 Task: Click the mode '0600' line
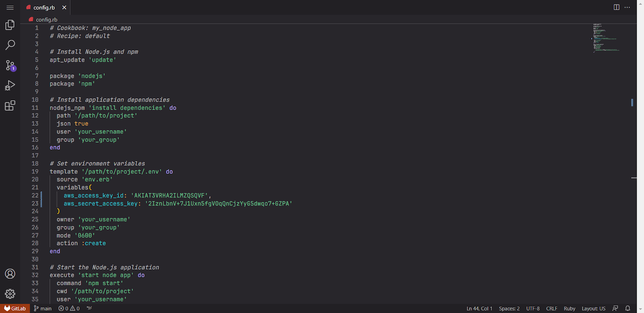[76, 236]
